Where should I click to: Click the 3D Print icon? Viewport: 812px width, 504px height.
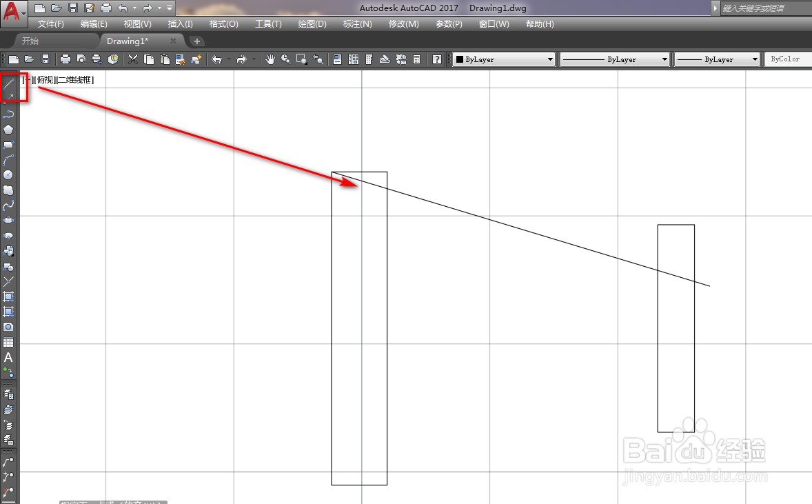tap(113, 59)
